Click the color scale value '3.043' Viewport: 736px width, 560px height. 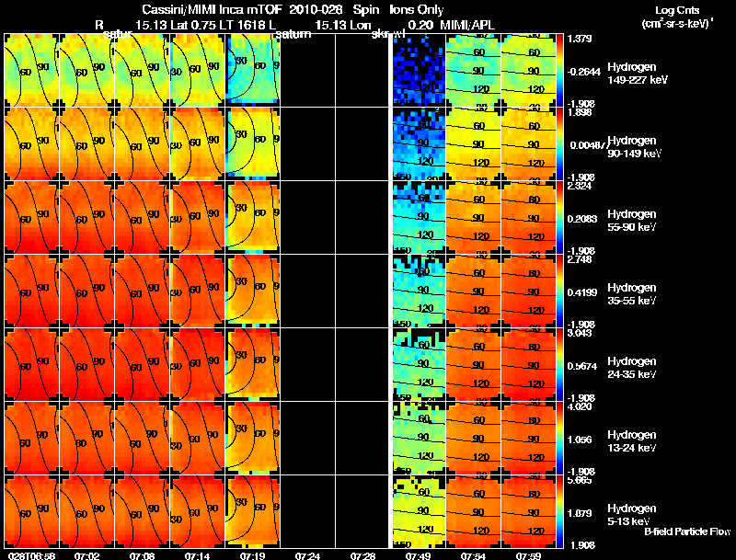click(580, 333)
